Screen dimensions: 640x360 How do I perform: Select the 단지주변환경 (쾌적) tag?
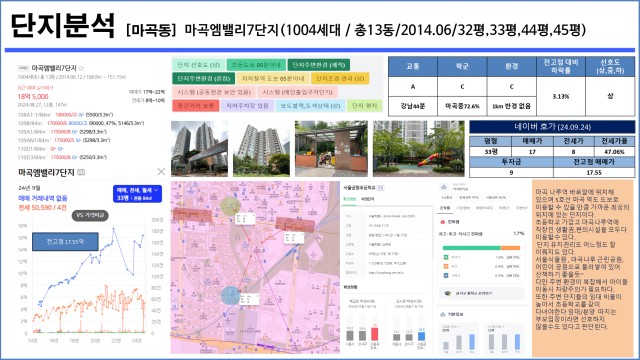click(x=318, y=64)
